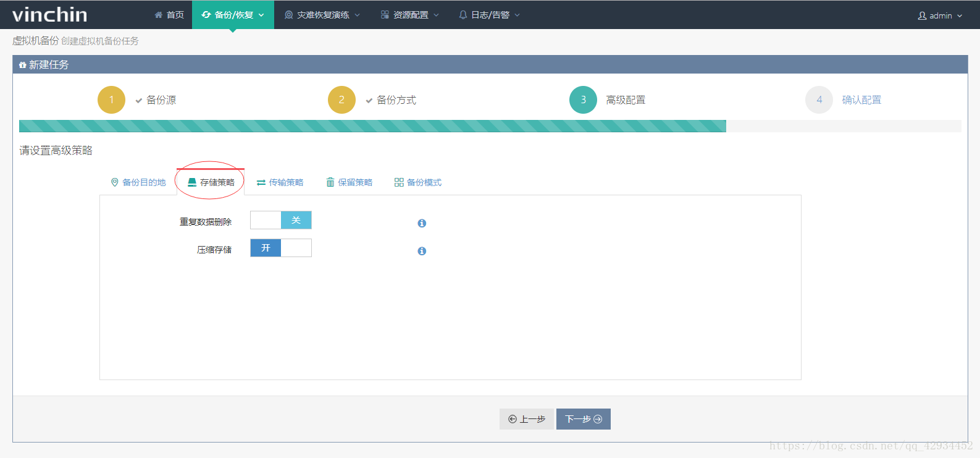
Task: Open the 日志/告警 menu
Action: pos(489,15)
